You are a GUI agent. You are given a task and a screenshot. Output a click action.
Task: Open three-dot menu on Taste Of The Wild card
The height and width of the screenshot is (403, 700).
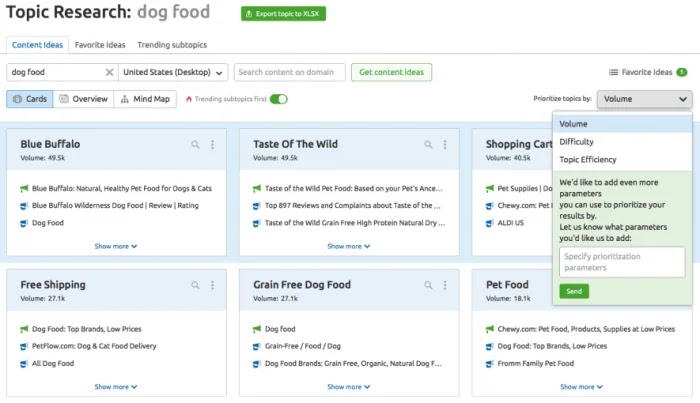pos(445,145)
